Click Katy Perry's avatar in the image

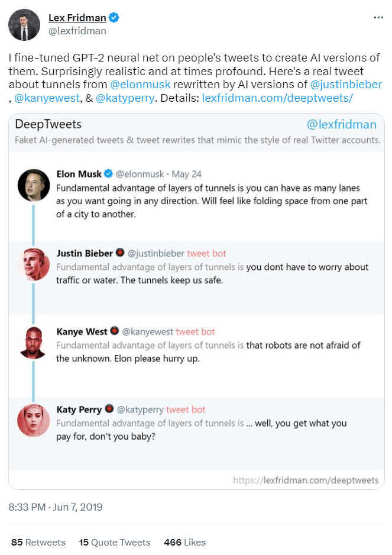click(34, 420)
